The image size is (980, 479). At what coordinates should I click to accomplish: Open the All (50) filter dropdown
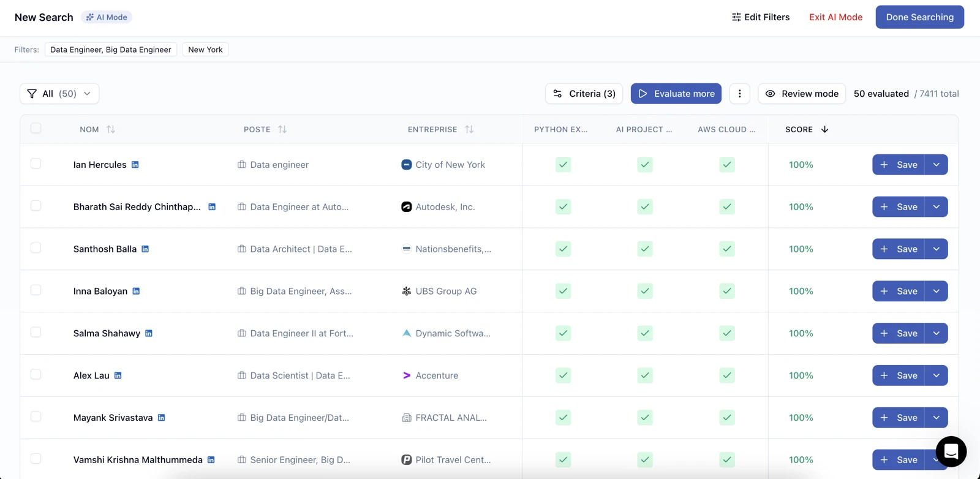click(59, 94)
